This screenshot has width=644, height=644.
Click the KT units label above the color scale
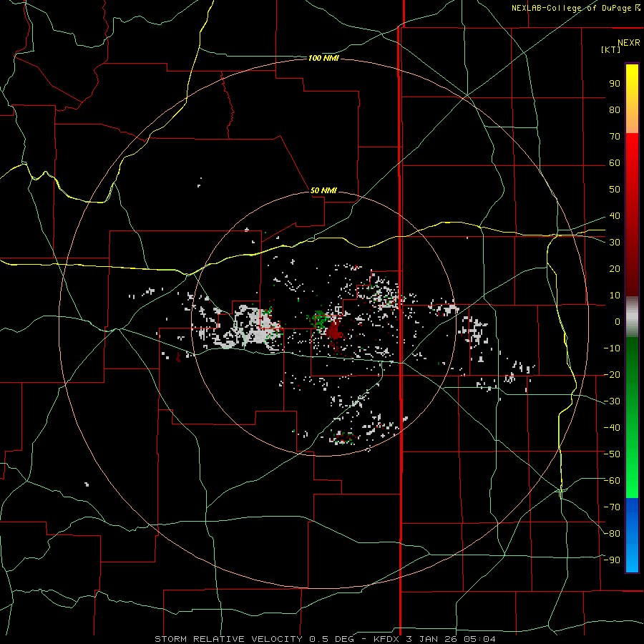(611, 49)
